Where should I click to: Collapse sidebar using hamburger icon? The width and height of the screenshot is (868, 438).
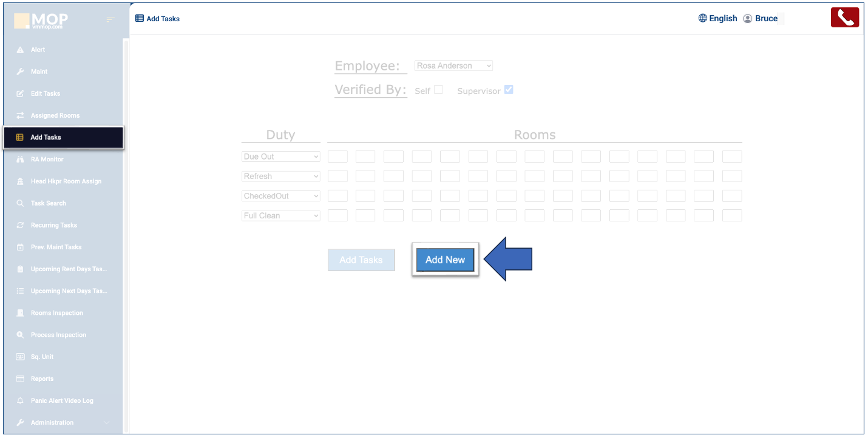coord(110,20)
